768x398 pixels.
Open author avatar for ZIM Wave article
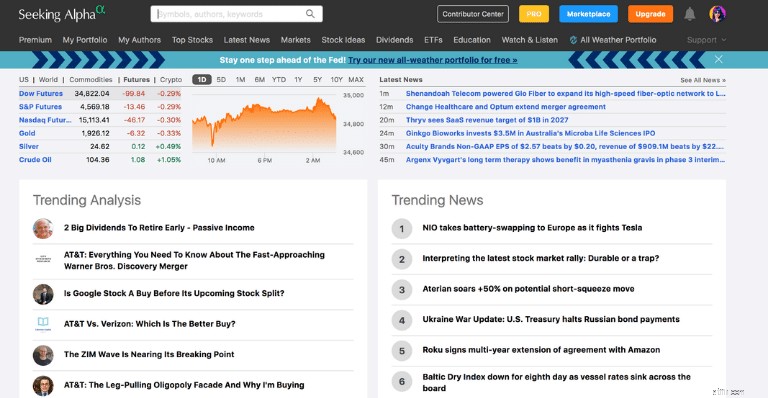coord(43,355)
